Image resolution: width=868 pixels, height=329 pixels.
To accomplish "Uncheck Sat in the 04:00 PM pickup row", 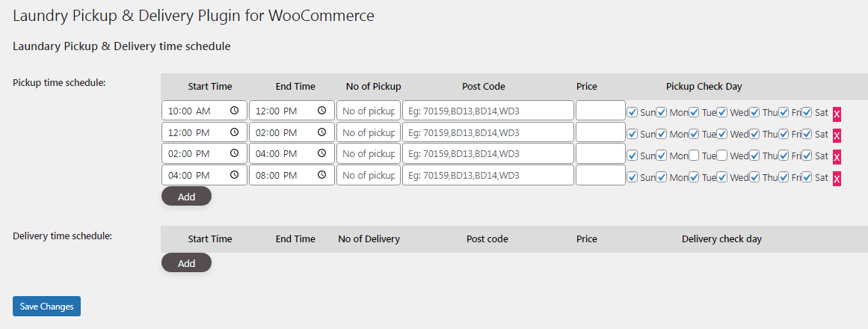I will coord(807,177).
